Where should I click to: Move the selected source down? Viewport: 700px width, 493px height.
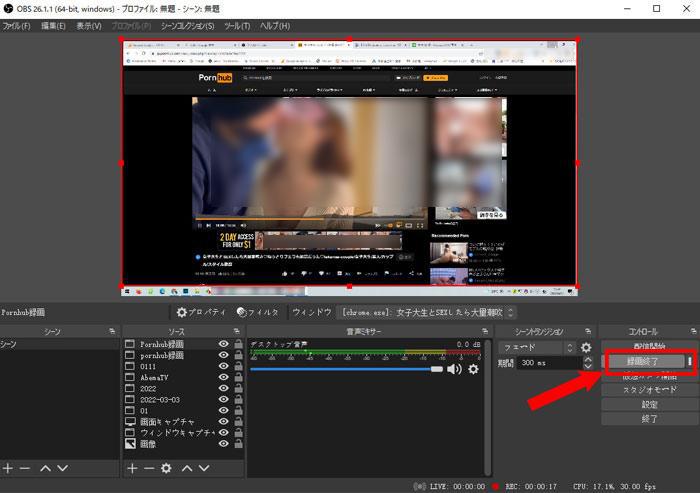click(204, 468)
